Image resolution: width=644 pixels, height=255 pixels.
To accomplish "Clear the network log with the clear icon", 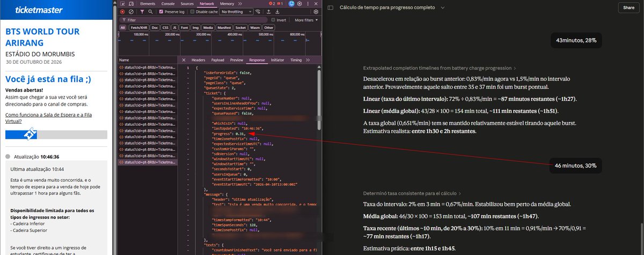I will [x=131, y=12].
